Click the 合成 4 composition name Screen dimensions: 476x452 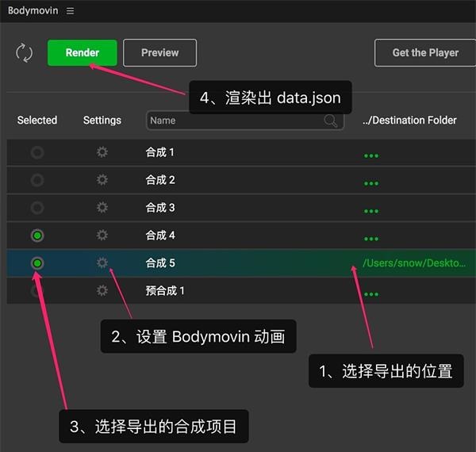click(160, 236)
